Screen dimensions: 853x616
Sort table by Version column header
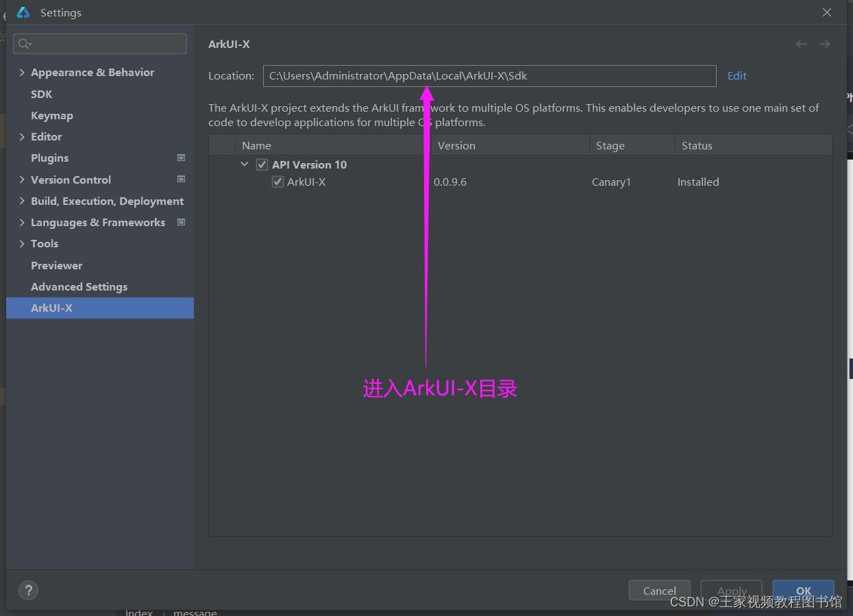click(x=510, y=145)
